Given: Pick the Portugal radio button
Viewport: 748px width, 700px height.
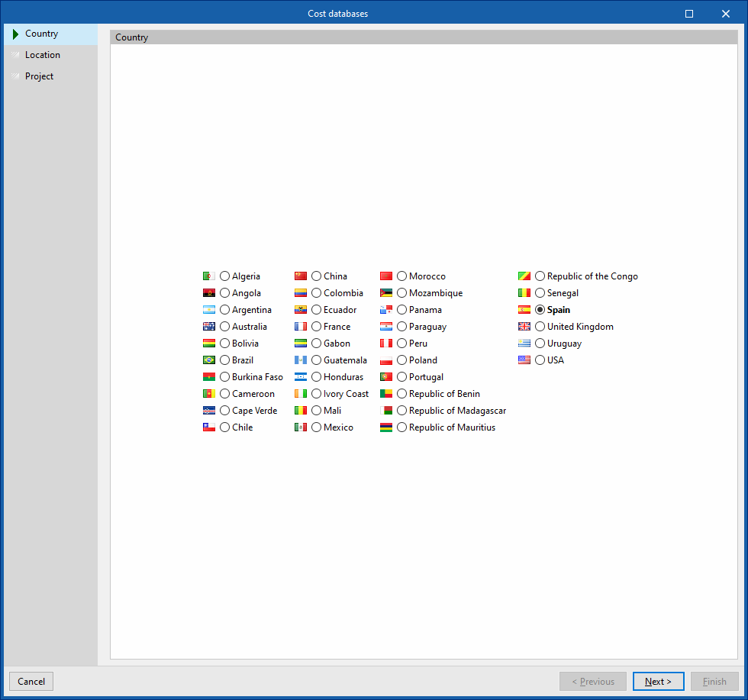Looking at the screenshot, I should tap(401, 377).
